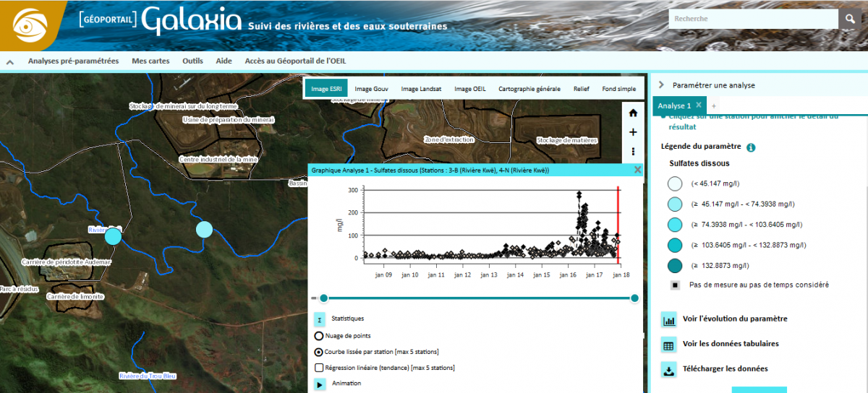Expand the Paramétrer une analyse panel
Image resolution: width=868 pixels, height=393 pixels.
(x=662, y=85)
